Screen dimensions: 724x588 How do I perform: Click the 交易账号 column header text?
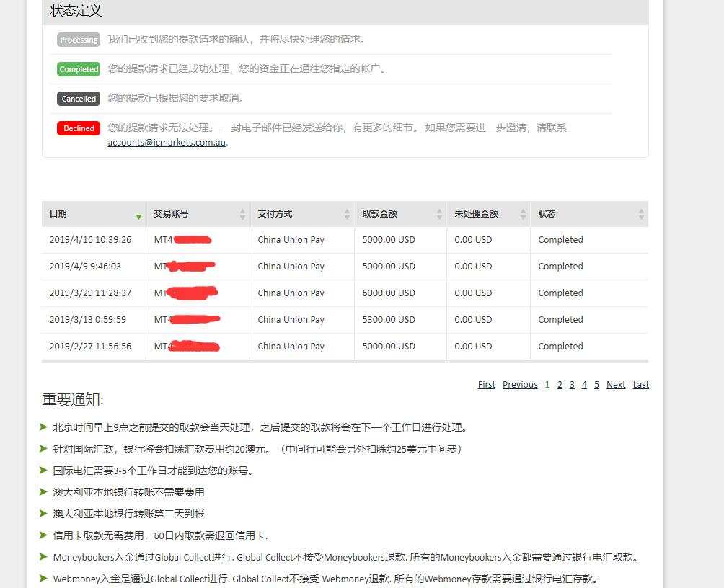pyautogui.click(x=171, y=214)
